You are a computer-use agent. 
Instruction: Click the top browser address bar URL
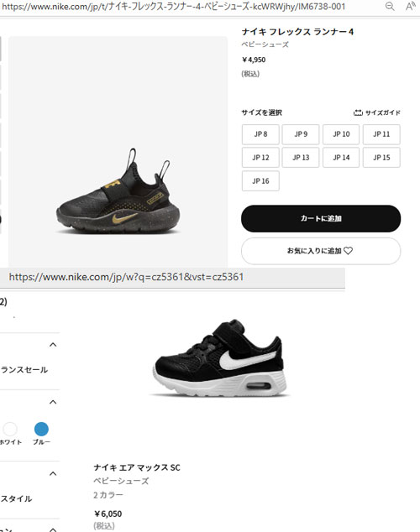[x=174, y=7]
